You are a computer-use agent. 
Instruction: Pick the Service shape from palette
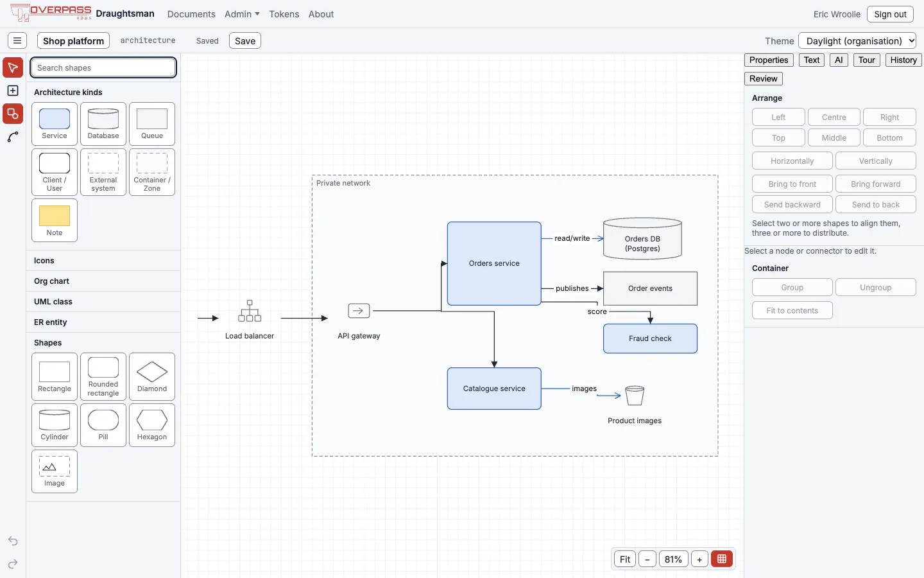[55, 124]
